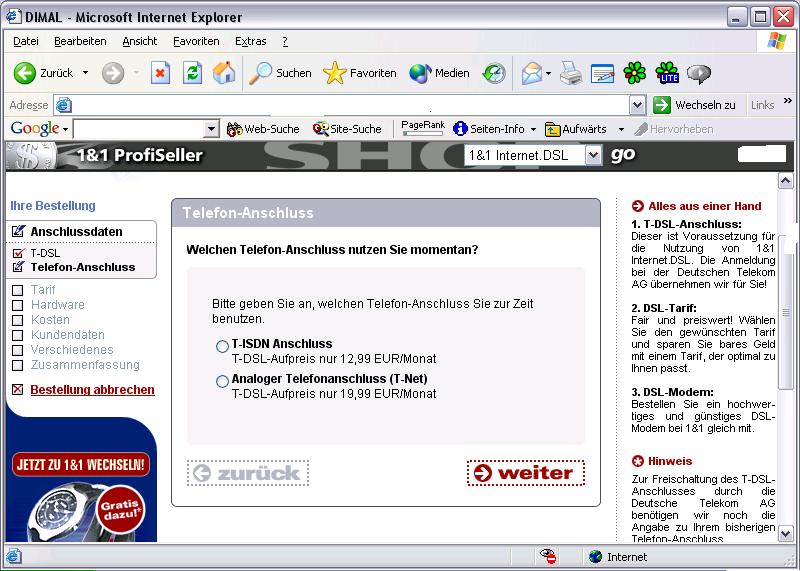Click into the Google toolbar search field

pos(138,129)
